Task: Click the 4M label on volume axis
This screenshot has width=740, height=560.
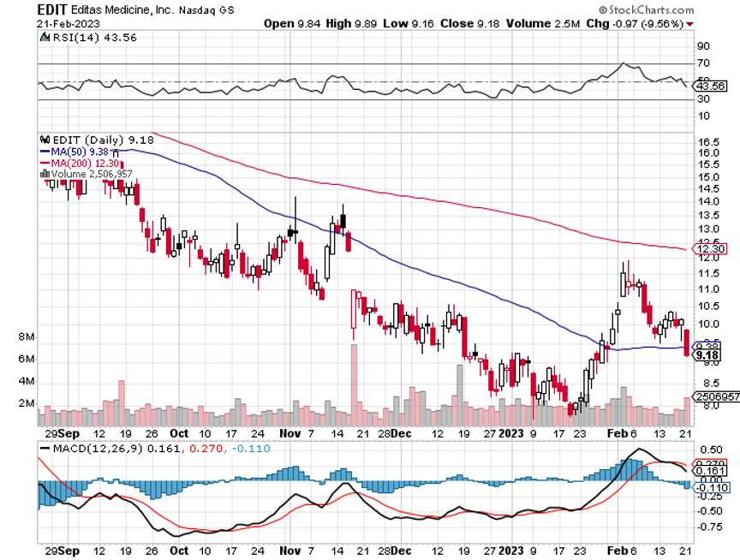Action: [x=27, y=381]
